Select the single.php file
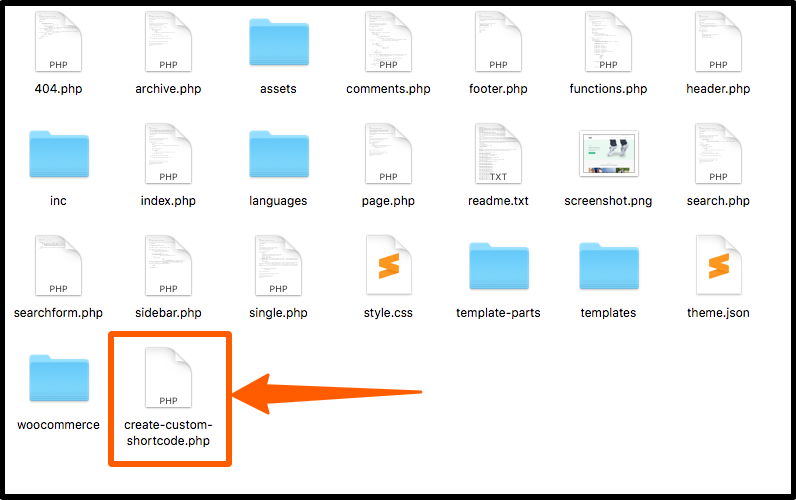 click(x=278, y=265)
